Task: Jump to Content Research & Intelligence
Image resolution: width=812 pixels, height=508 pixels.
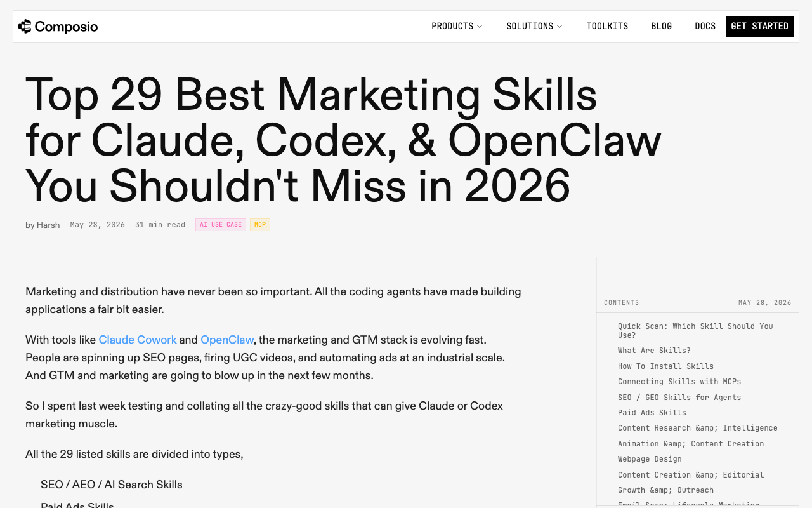Action: 698,428
